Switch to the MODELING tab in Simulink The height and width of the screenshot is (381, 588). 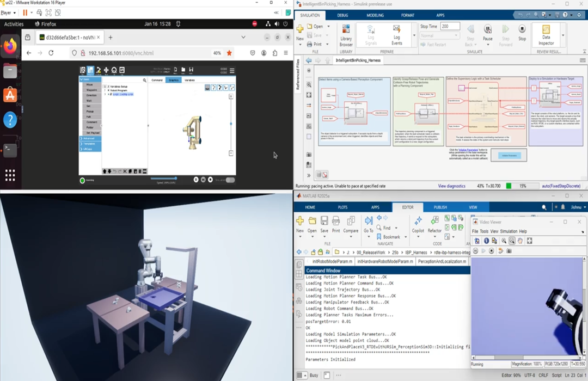(x=375, y=15)
